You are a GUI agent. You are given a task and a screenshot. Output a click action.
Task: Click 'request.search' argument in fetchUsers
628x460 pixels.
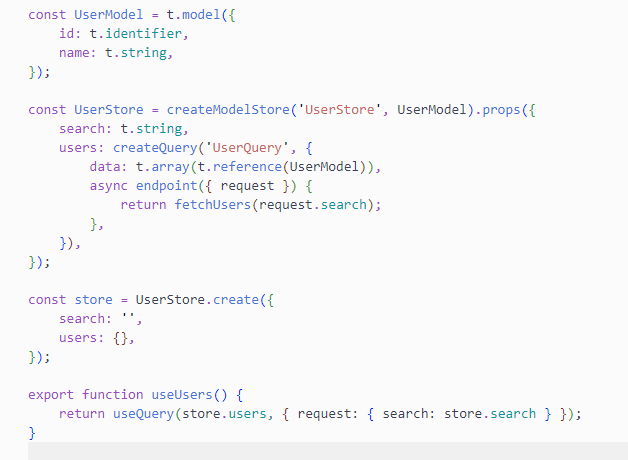pyautogui.click(x=313, y=205)
